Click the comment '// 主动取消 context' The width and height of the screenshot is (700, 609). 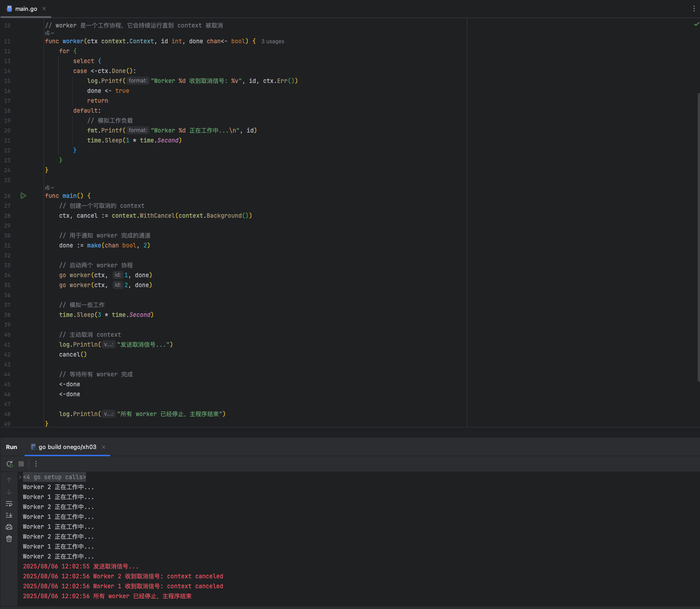(90, 335)
